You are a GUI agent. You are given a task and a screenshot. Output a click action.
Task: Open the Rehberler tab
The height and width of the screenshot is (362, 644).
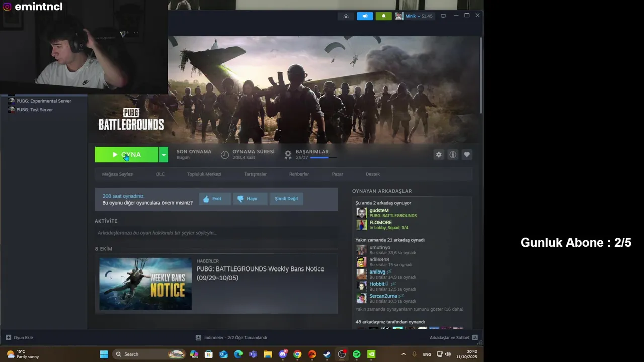pyautogui.click(x=299, y=174)
